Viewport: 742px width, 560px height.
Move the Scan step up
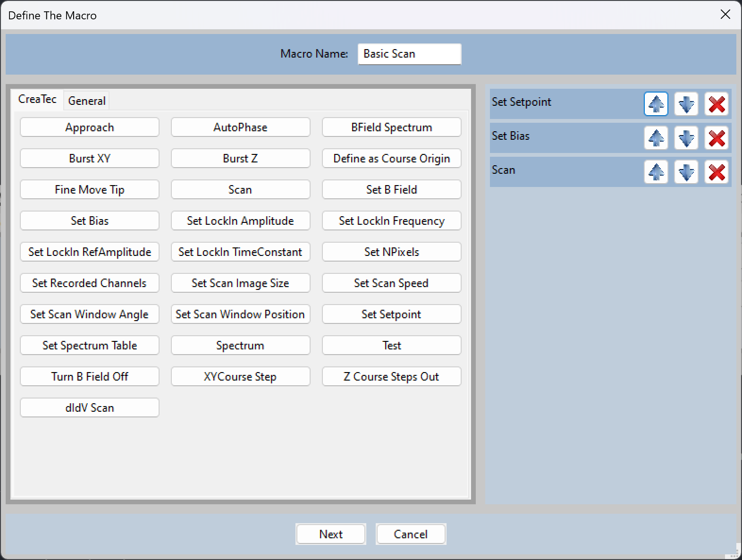click(x=656, y=172)
